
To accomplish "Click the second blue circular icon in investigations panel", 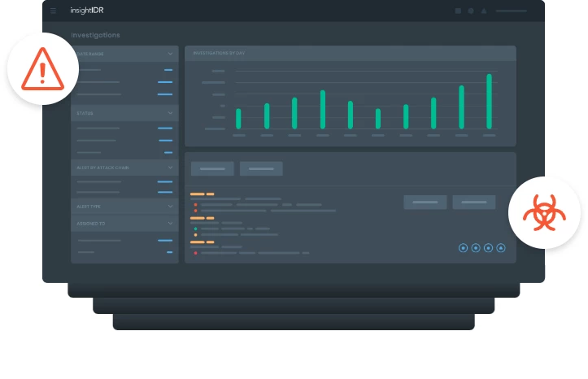I will 476,248.
